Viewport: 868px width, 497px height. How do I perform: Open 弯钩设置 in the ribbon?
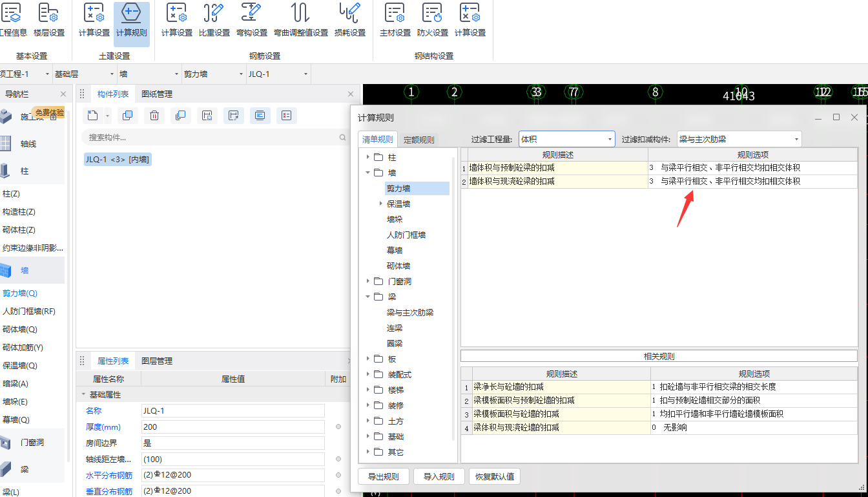[252, 21]
